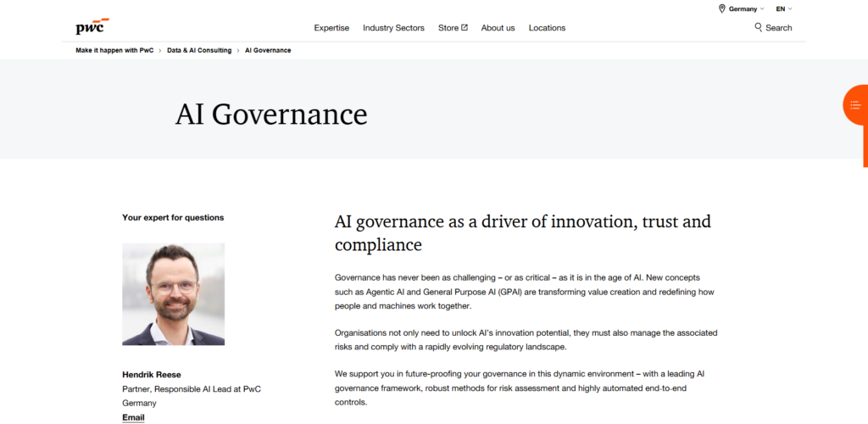
Task: Open the Locations menu
Action: coord(547,28)
